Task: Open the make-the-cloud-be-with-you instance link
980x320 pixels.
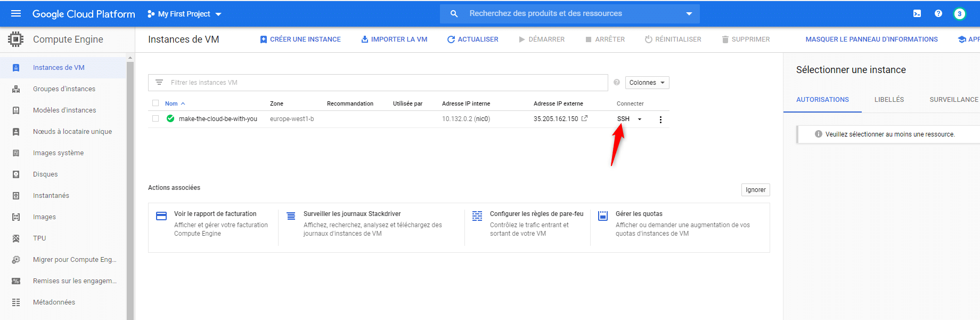Action: point(218,119)
